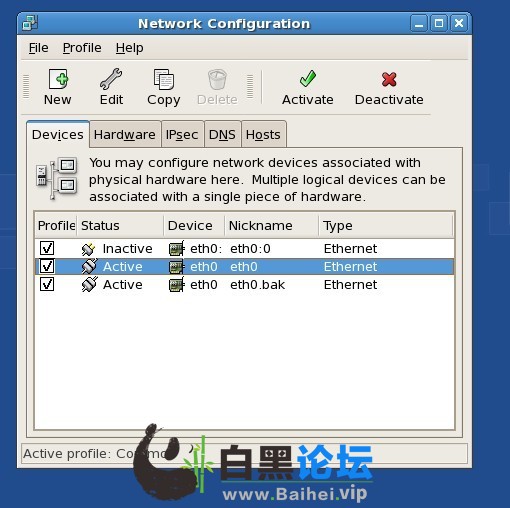
Task: Open the Profile menu
Action: point(82,48)
